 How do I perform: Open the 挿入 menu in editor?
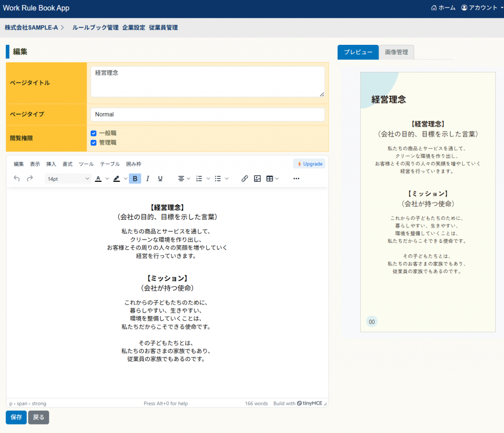[x=51, y=164]
